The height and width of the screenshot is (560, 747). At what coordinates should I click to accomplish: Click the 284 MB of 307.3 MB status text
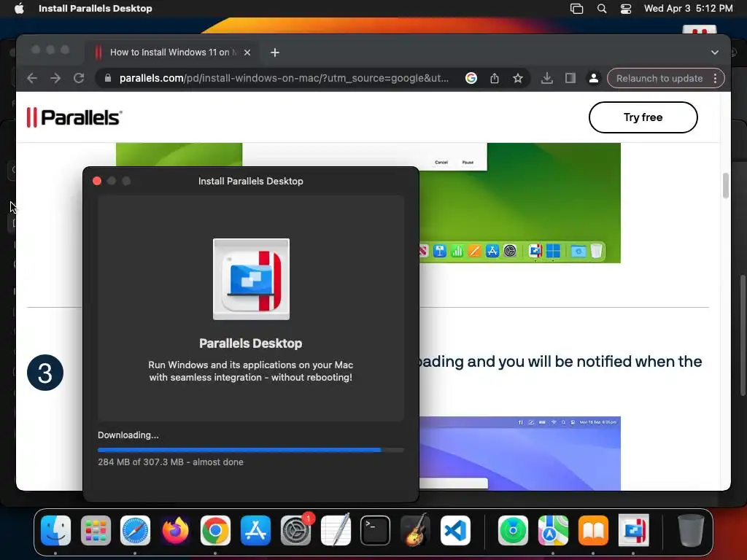click(171, 462)
